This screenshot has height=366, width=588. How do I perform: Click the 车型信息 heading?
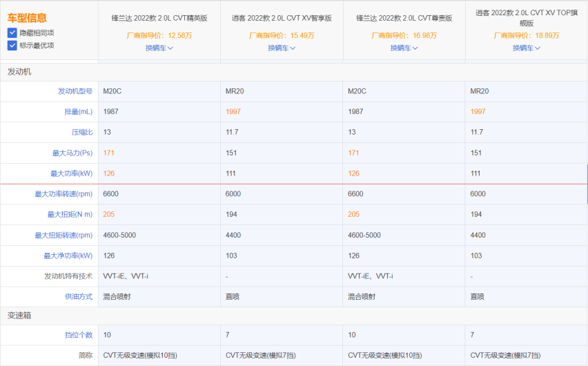point(27,18)
